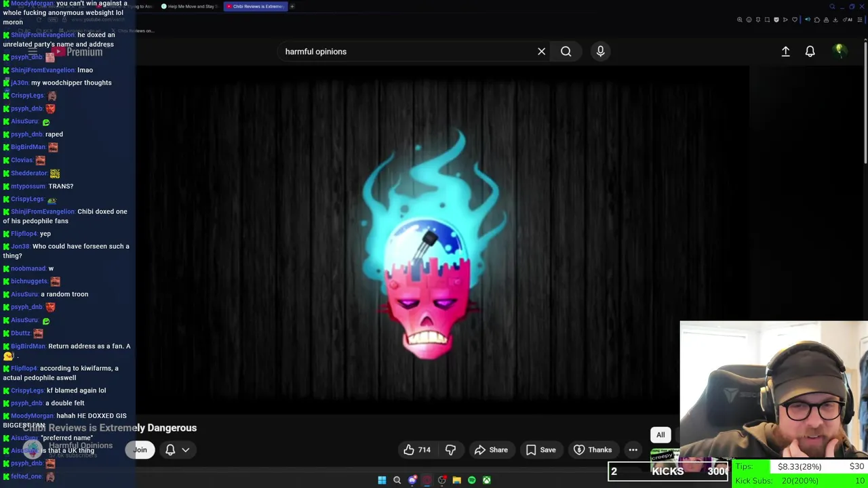The width and height of the screenshot is (868, 488).
Task: Go to YouTube Premium home logo
Action: 77,52
